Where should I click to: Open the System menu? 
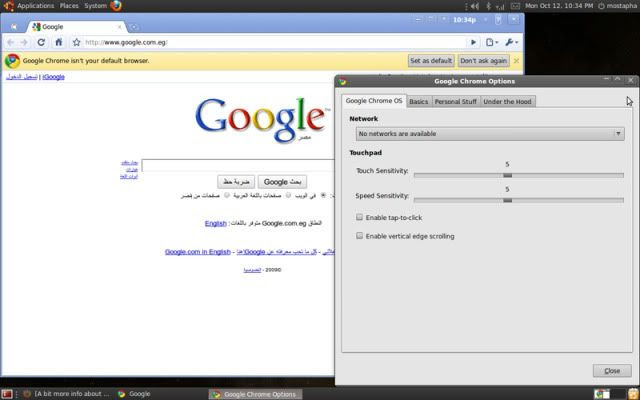pyautogui.click(x=95, y=6)
